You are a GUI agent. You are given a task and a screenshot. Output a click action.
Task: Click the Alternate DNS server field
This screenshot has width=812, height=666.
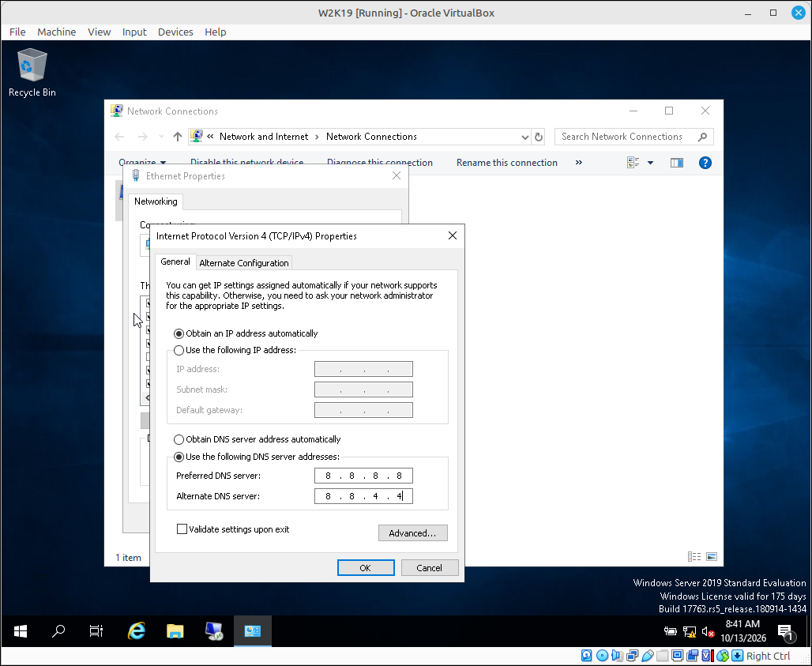[363, 496]
